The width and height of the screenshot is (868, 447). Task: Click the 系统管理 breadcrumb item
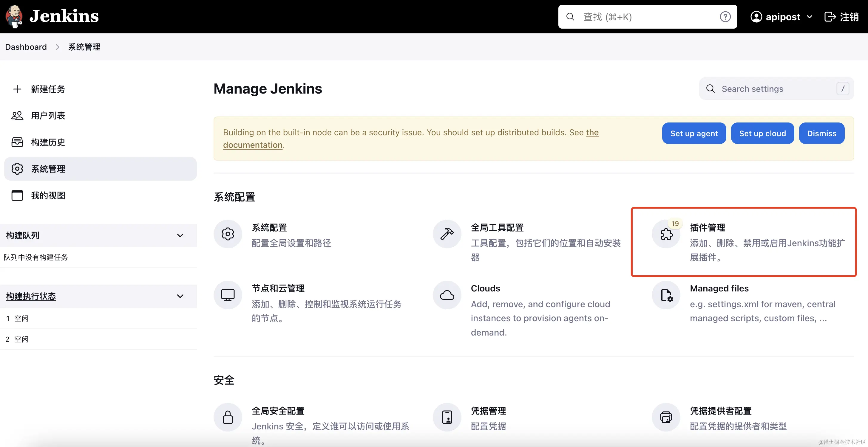pos(84,47)
